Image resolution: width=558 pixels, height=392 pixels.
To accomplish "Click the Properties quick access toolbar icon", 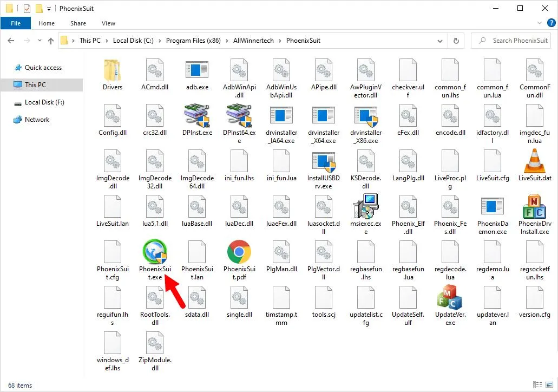I will (27, 8).
